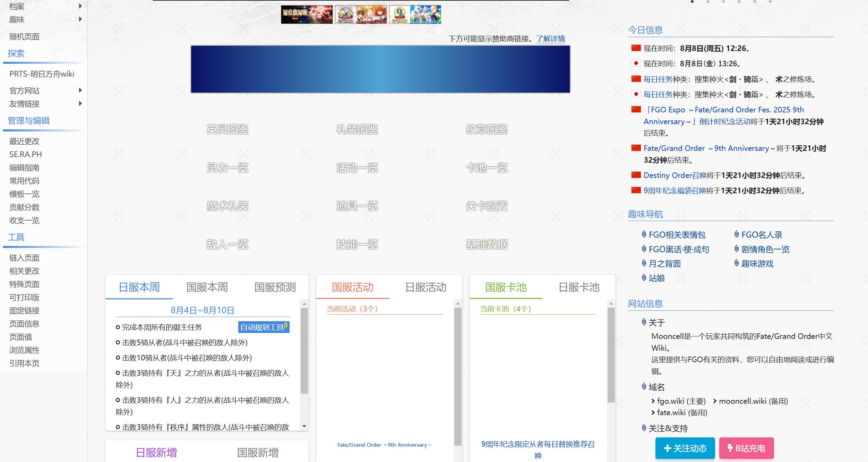Click the weekly missions panel scroll-up arrow
868x462 pixels.
304,304
